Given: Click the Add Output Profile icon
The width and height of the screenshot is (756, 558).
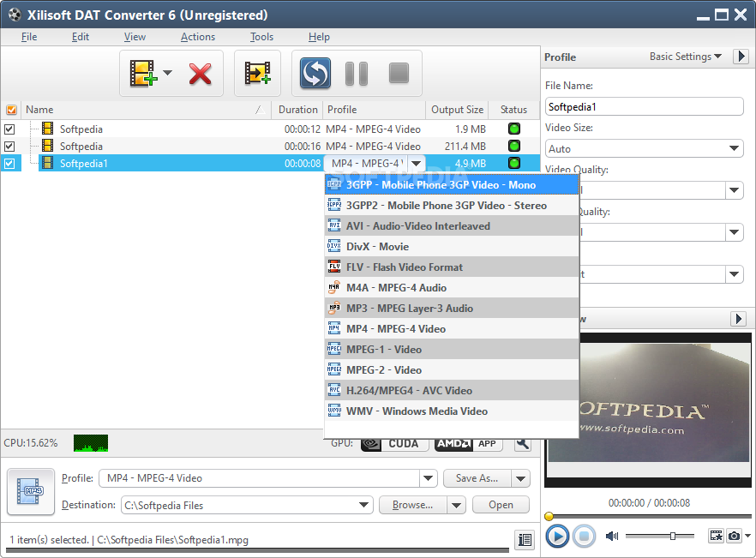Looking at the screenshot, I should pyautogui.click(x=257, y=74).
